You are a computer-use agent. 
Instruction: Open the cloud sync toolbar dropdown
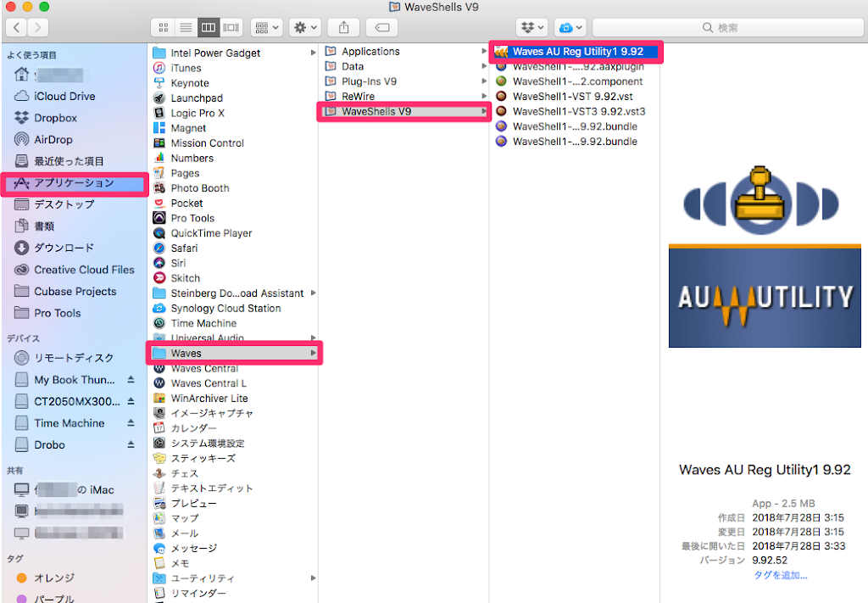(x=570, y=27)
